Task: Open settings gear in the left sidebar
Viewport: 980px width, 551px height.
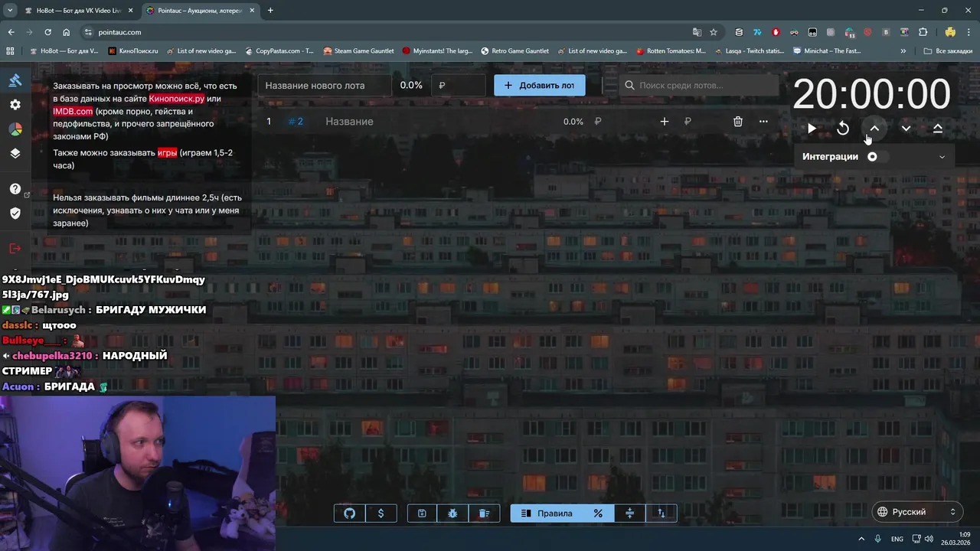Action: tap(15, 105)
